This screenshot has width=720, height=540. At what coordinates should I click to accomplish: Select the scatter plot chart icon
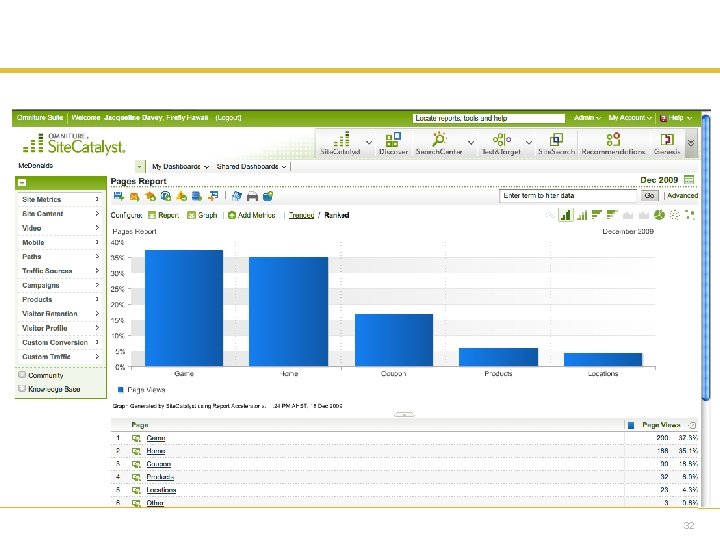pyautogui.click(x=675, y=215)
